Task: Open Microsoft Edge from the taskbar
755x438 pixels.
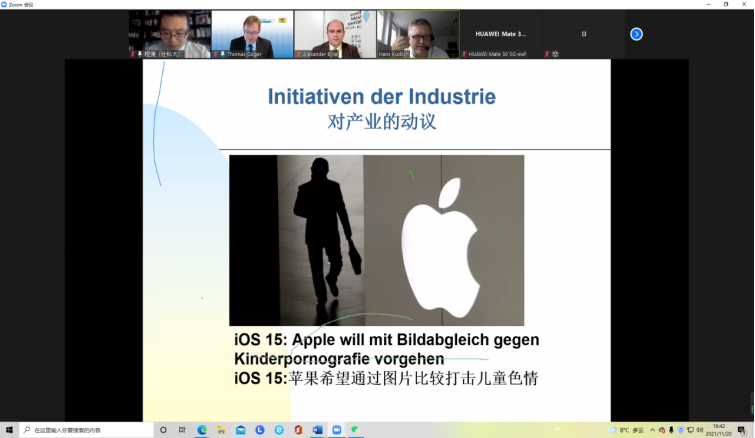Action: pyautogui.click(x=202, y=430)
